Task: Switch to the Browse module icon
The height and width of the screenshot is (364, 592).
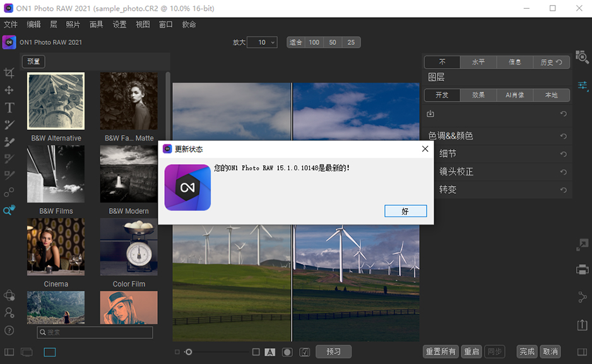Action: click(x=582, y=57)
